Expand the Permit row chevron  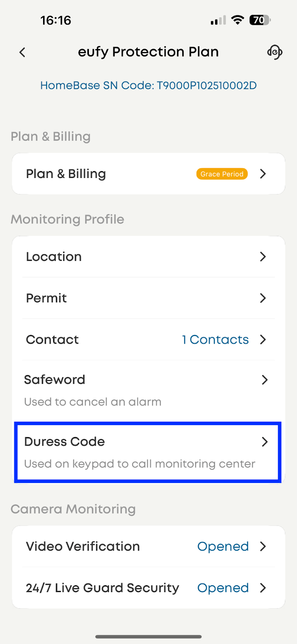click(263, 298)
